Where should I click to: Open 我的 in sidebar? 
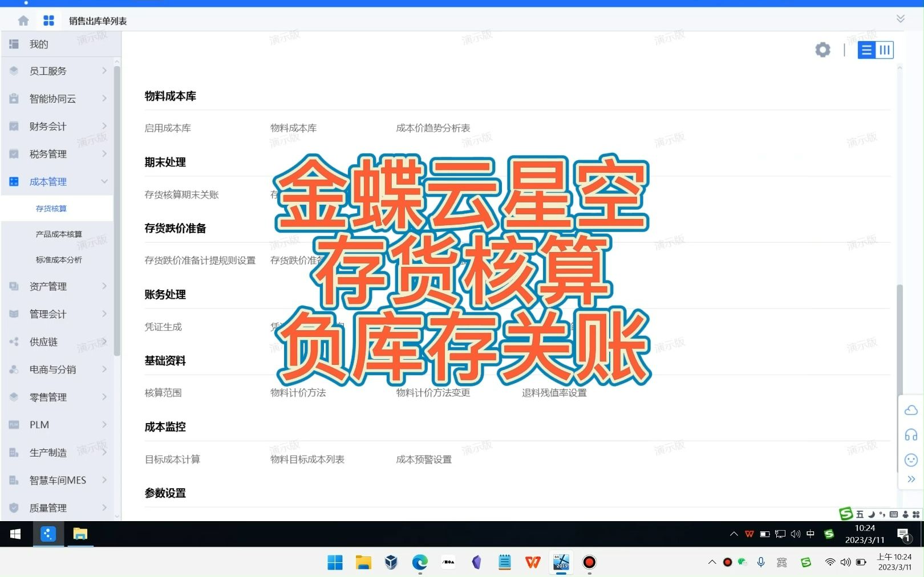coord(39,44)
